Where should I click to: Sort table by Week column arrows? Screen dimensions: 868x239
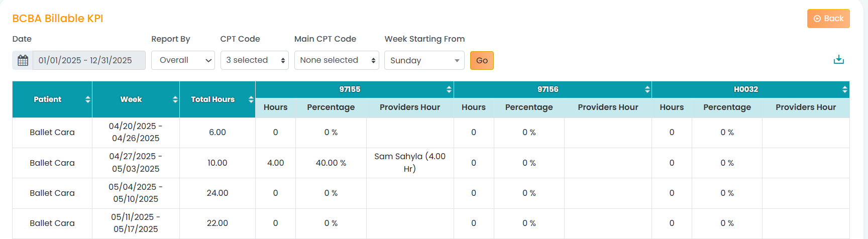(x=175, y=99)
